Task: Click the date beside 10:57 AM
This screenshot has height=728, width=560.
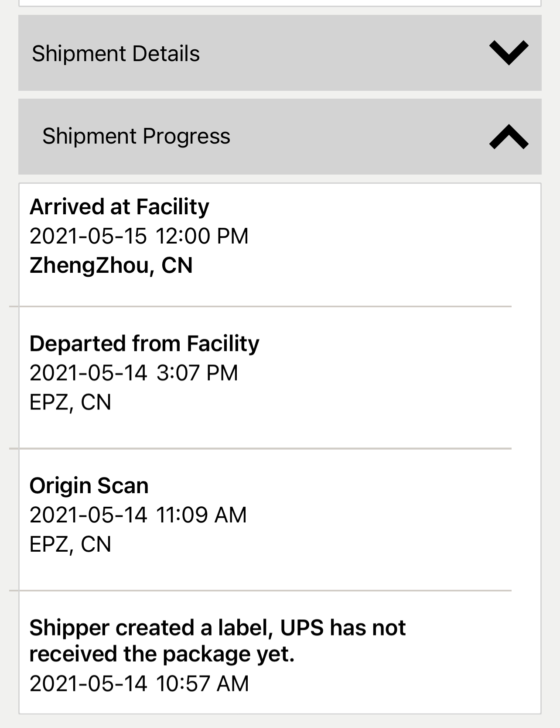Action: pos(88,683)
